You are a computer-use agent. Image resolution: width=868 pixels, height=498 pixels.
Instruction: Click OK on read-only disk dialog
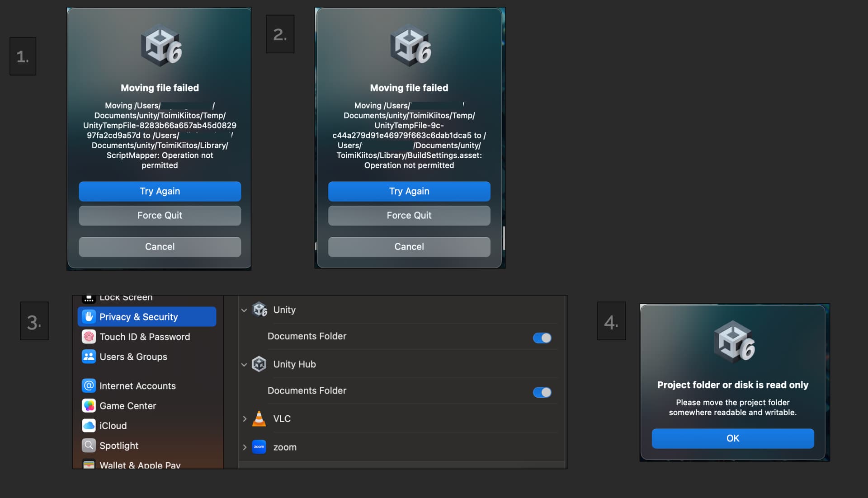coord(732,438)
